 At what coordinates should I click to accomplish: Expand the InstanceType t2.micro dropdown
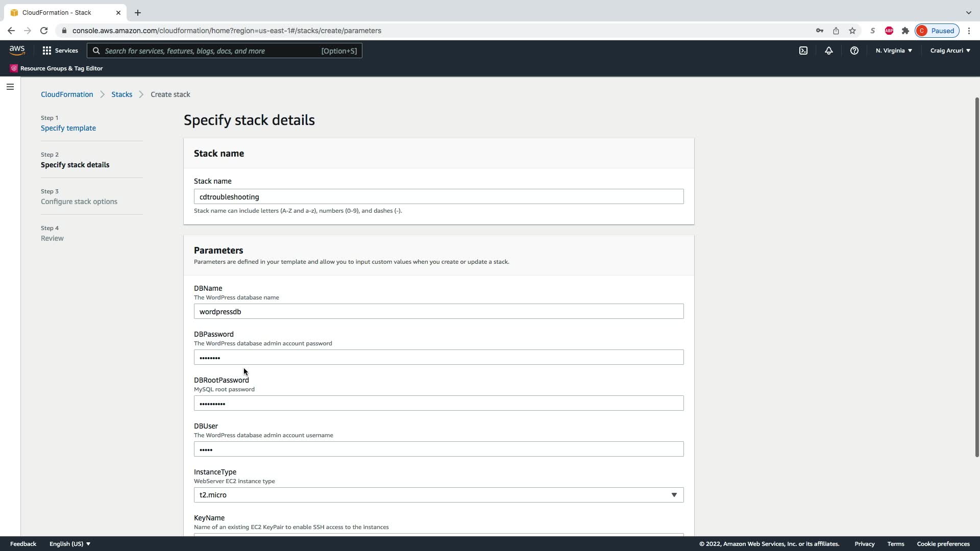(438, 495)
